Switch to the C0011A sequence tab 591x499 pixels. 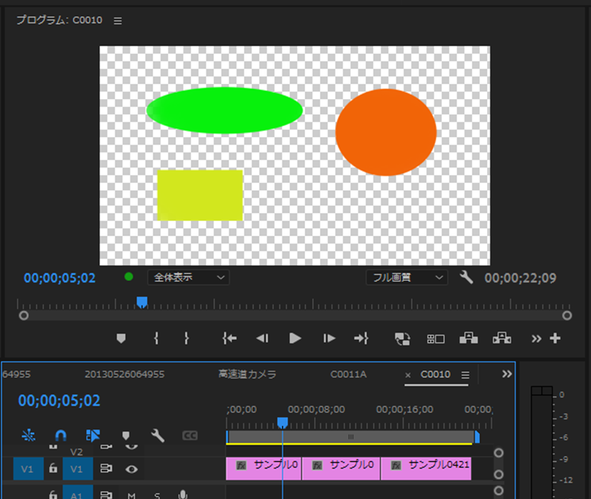tap(348, 374)
